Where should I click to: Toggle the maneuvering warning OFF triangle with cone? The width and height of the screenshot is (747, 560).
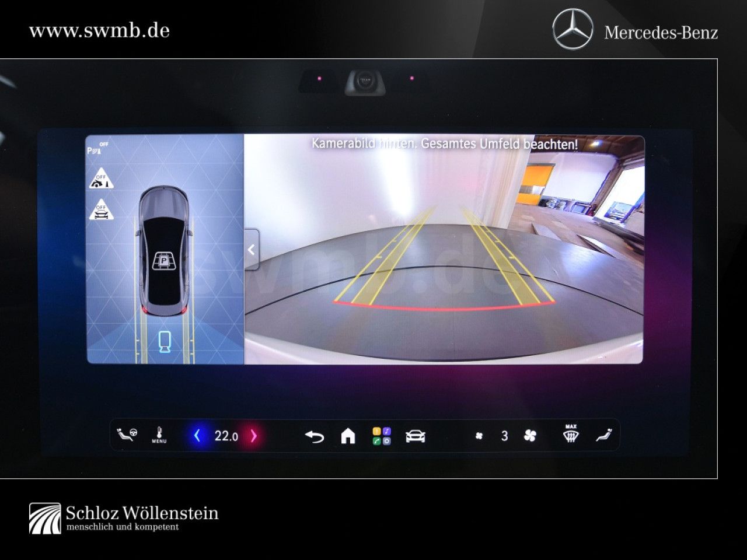(x=101, y=178)
